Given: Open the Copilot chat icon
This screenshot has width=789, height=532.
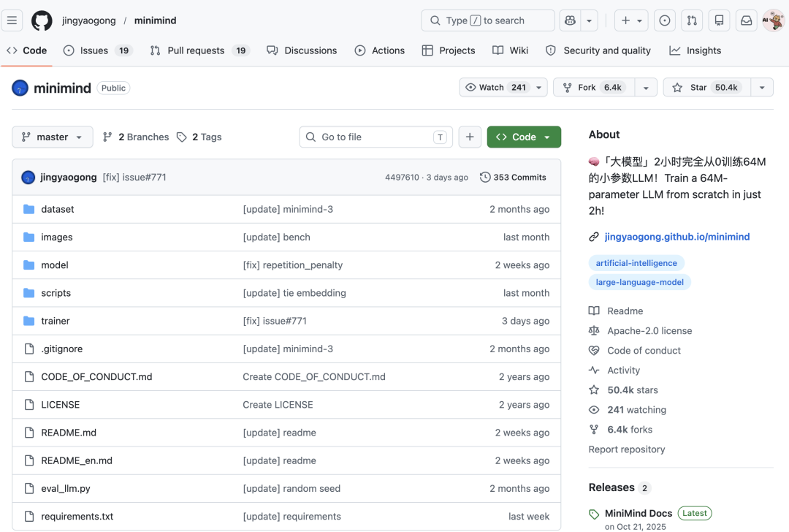Looking at the screenshot, I should (x=570, y=20).
